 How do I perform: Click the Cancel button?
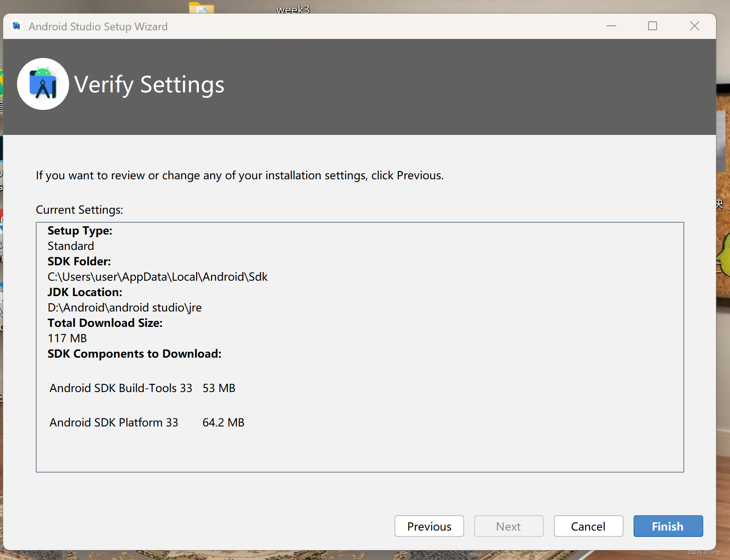(x=588, y=526)
